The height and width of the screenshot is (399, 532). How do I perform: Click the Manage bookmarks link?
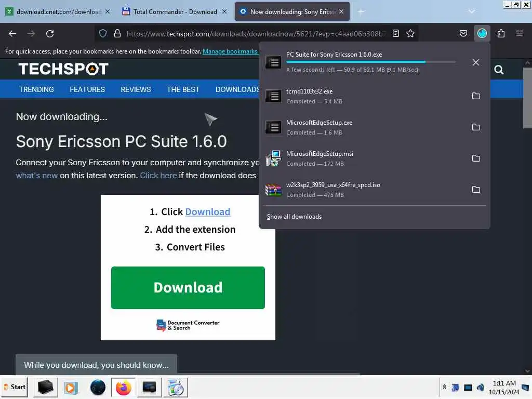230,51
